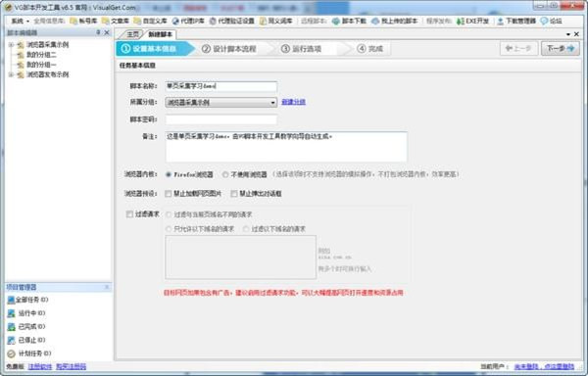Open the 代理IP库 proxy library
Viewport: 588px width, 376px height.
[x=188, y=21]
